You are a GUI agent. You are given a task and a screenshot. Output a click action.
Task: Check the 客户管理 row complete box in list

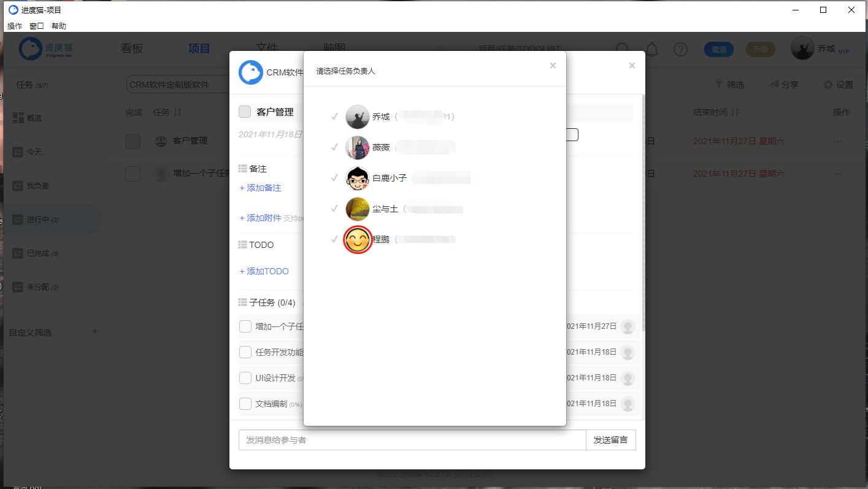point(133,141)
